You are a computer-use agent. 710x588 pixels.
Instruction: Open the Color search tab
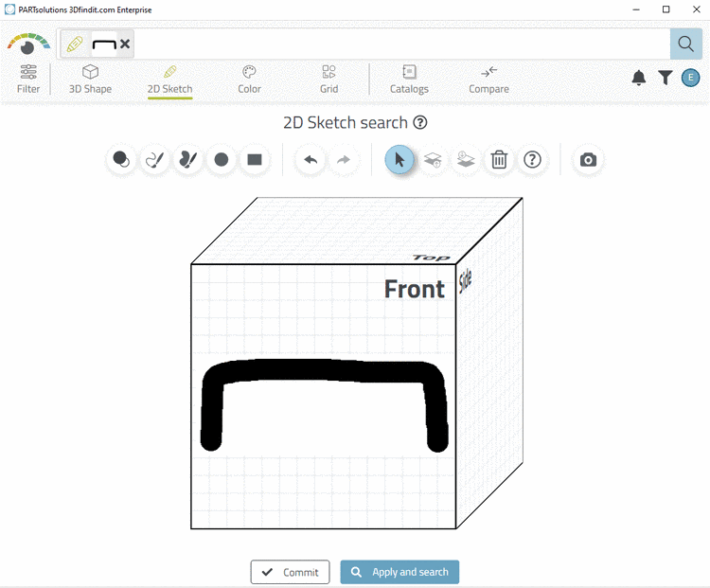[250, 79]
